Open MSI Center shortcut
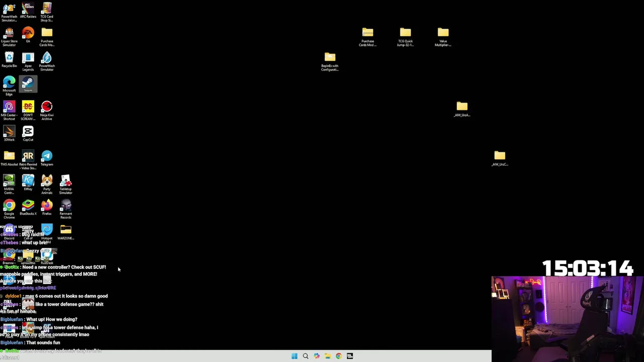Screen dimensions: 644x362 pyautogui.click(x=9, y=111)
